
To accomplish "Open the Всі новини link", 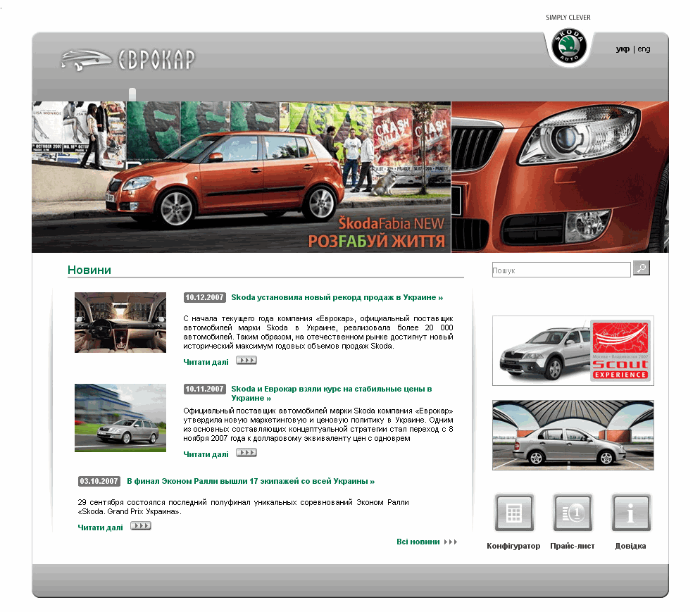I will click(x=418, y=542).
